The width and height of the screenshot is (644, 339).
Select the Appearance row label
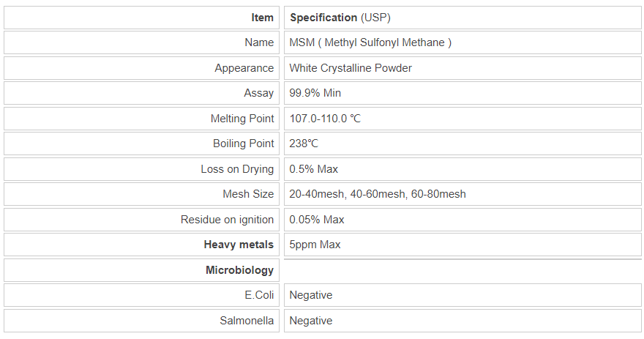[244, 68]
